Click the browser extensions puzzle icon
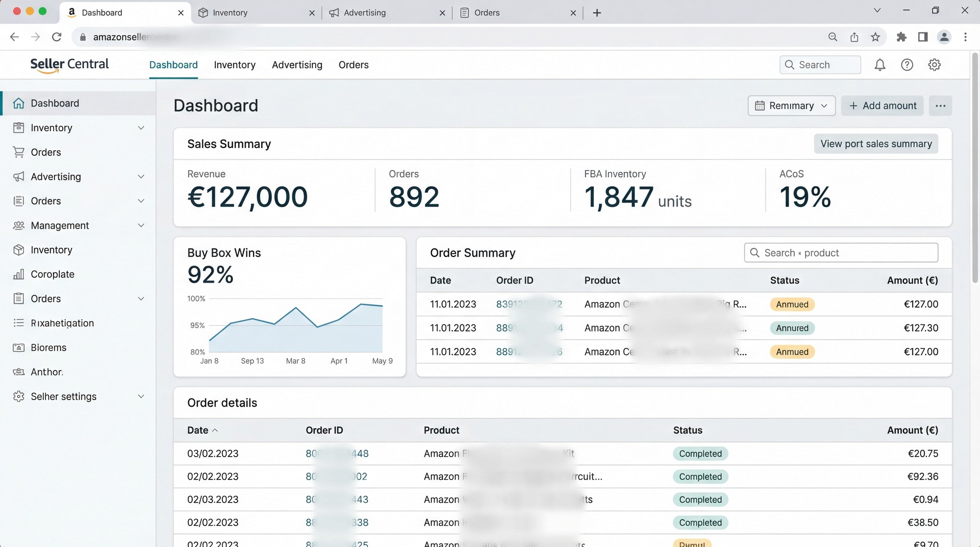 click(x=901, y=37)
